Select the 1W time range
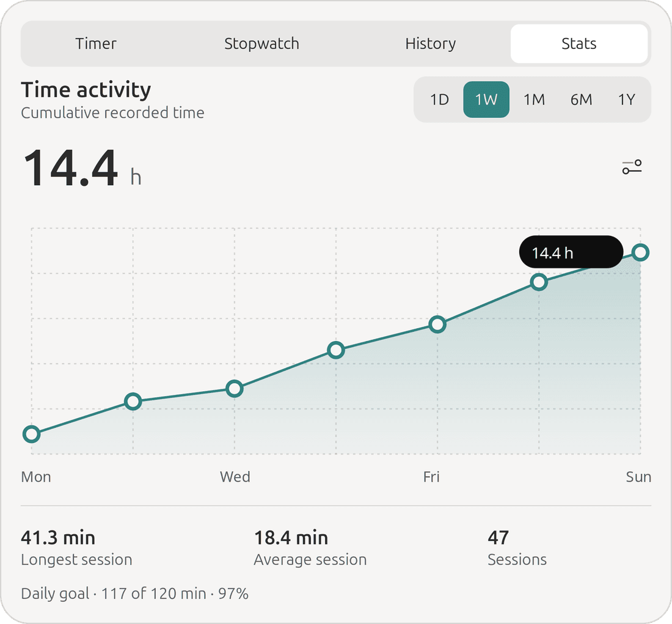Image resolution: width=672 pixels, height=624 pixels. [486, 100]
